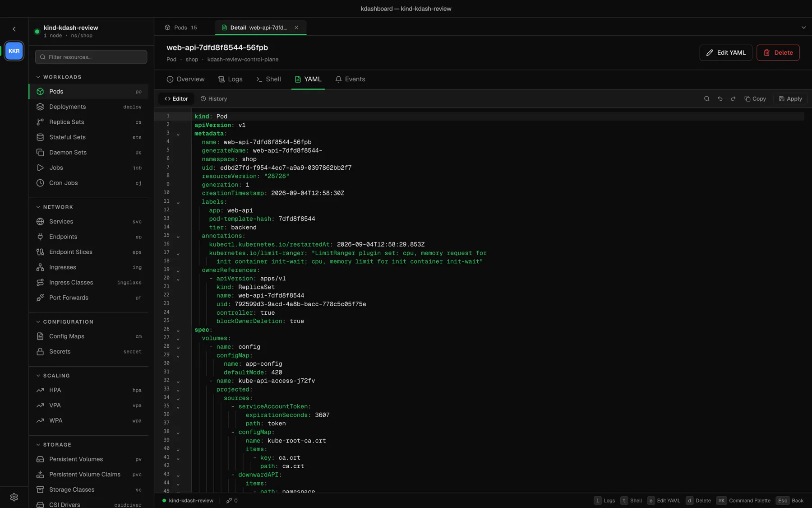
Task: Open the Overview tab
Action: click(x=185, y=79)
